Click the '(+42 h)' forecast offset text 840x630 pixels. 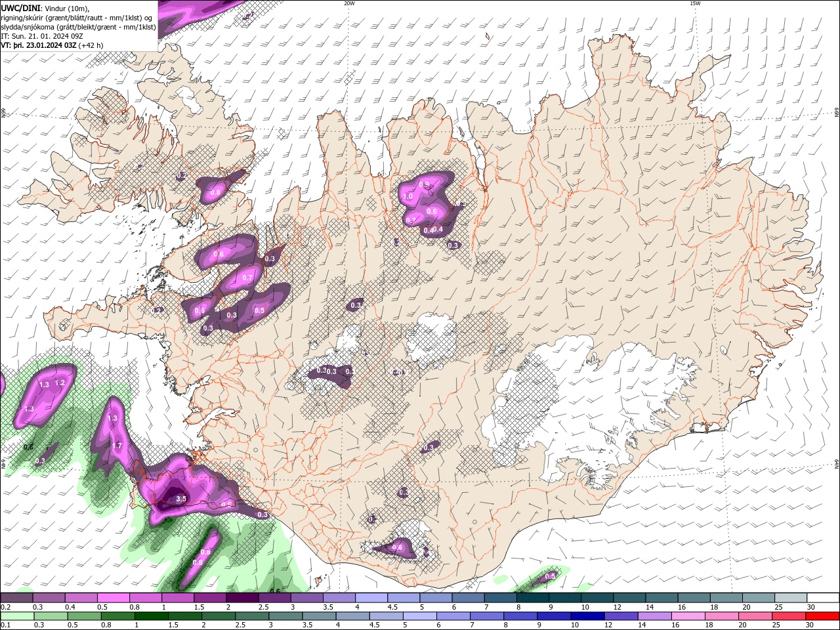pyautogui.click(x=91, y=45)
